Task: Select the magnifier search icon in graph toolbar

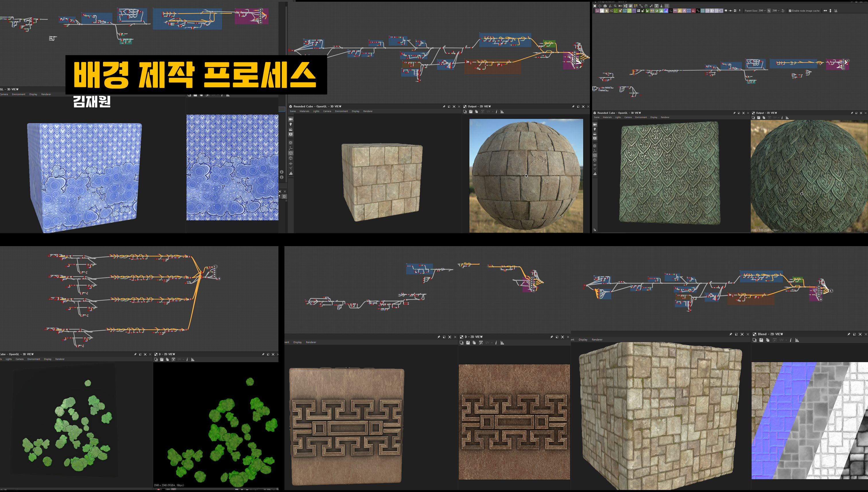Action: coord(615,6)
